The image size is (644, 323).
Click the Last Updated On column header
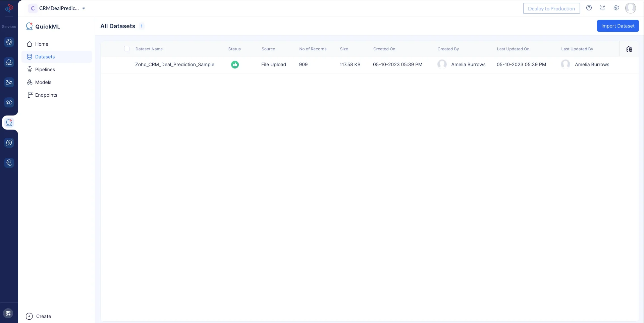pos(513,49)
